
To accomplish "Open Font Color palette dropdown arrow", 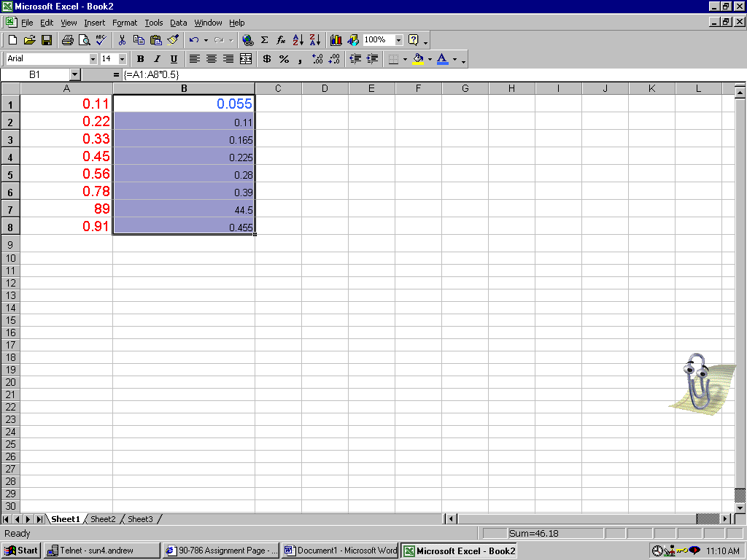I will coord(454,60).
